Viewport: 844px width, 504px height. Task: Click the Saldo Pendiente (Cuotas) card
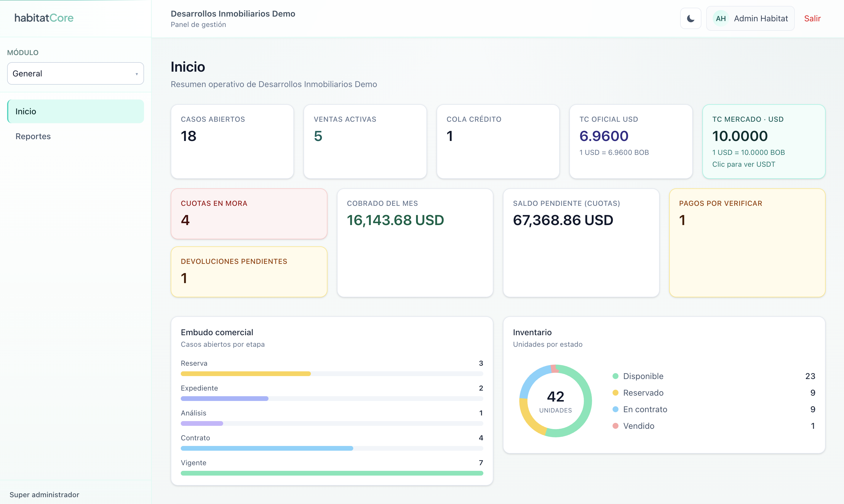point(581,243)
